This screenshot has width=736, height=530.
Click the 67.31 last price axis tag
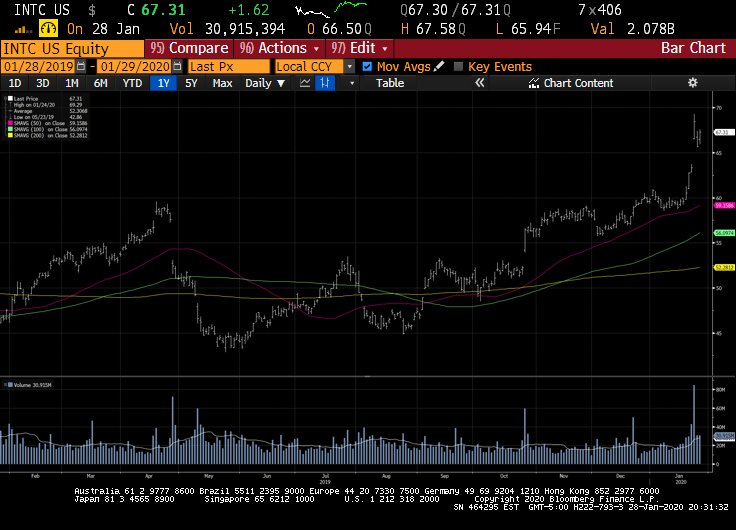(723, 132)
